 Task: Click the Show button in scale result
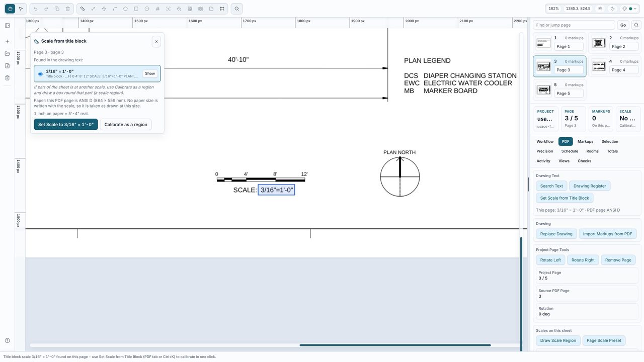click(x=150, y=74)
